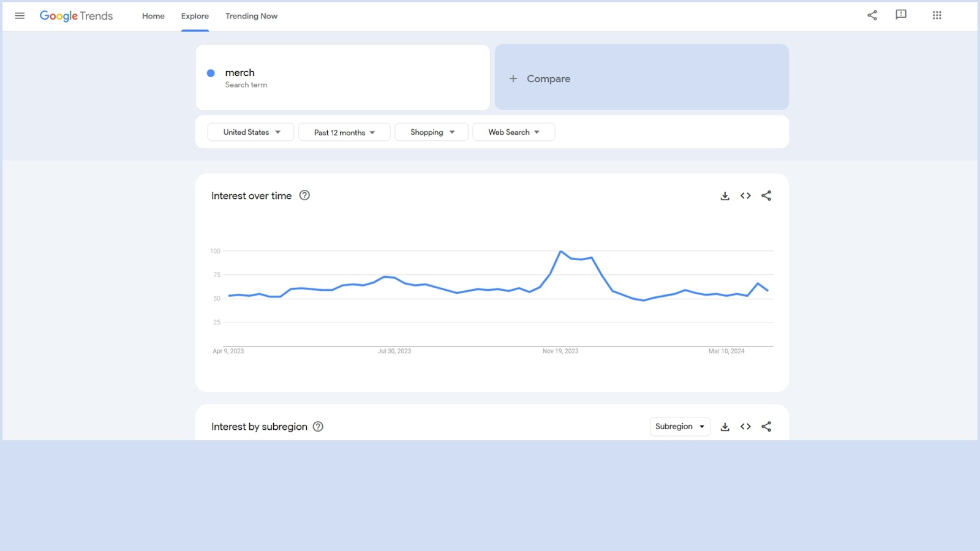
Task: Expand the United States region dropdown
Action: tap(251, 132)
